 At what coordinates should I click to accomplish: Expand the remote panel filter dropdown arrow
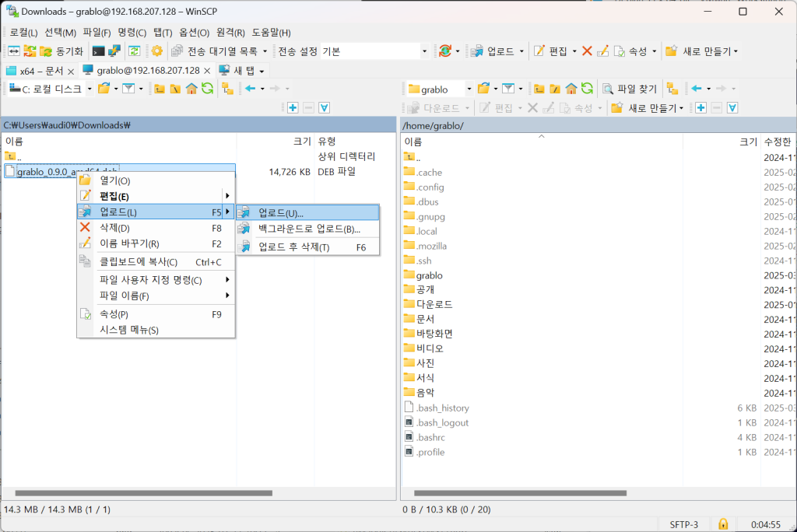(x=521, y=89)
